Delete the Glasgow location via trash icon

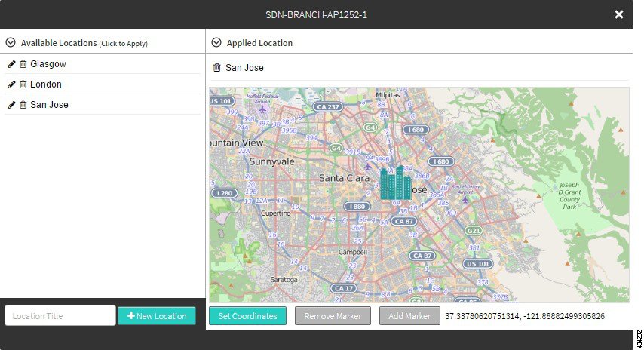[x=23, y=64]
